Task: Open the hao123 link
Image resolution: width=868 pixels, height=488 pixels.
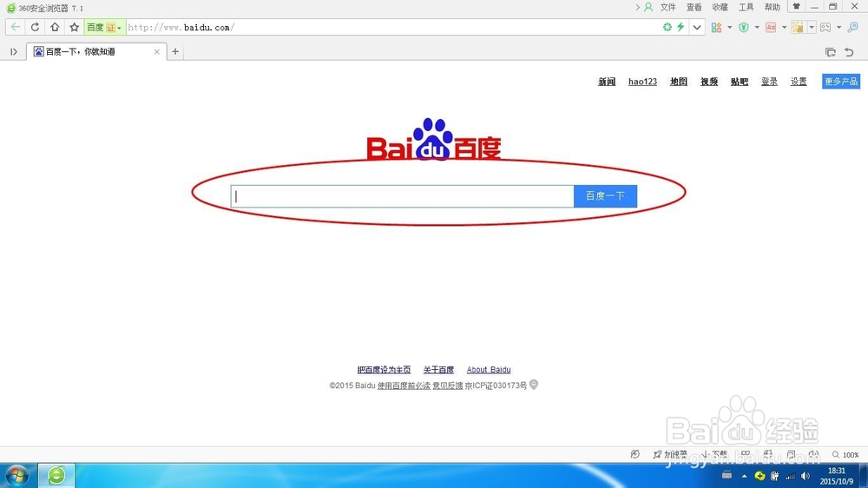Action: pyautogui.click(x=642, y=82)
